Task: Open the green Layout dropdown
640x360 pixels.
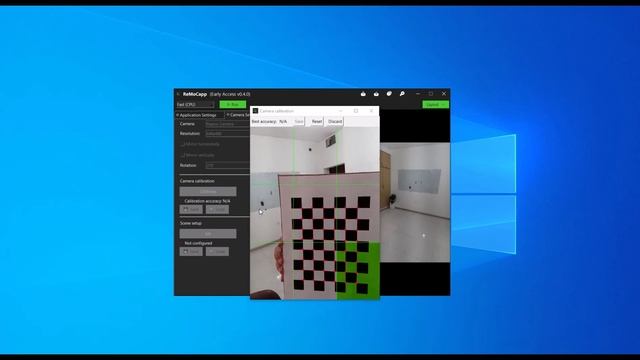Action: (436, 105)
